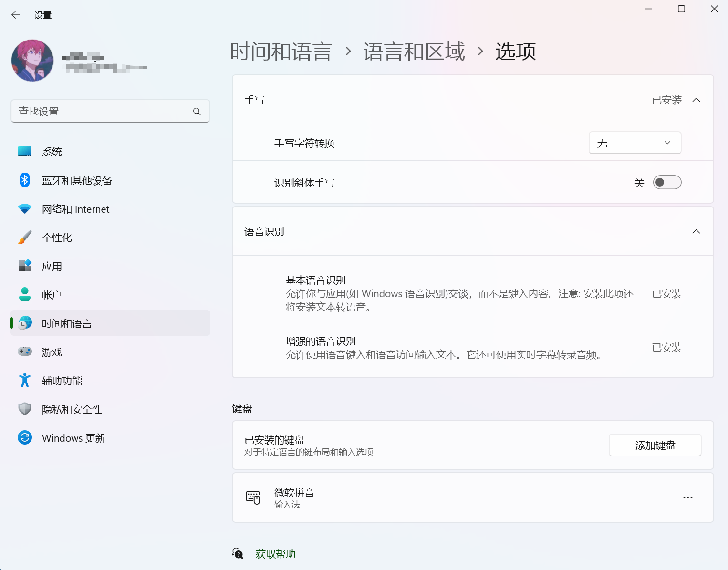Select 蓝牙和其他设备 menu label
Image resolution: width=728 pixels, height=570 pixels.
77,180
